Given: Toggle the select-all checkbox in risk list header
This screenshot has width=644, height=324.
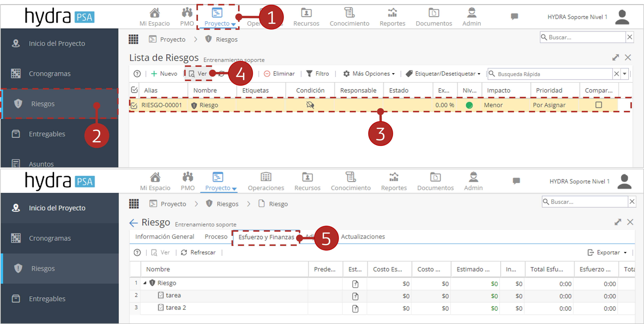Looking at the screenshot, I should click(134, 90).
